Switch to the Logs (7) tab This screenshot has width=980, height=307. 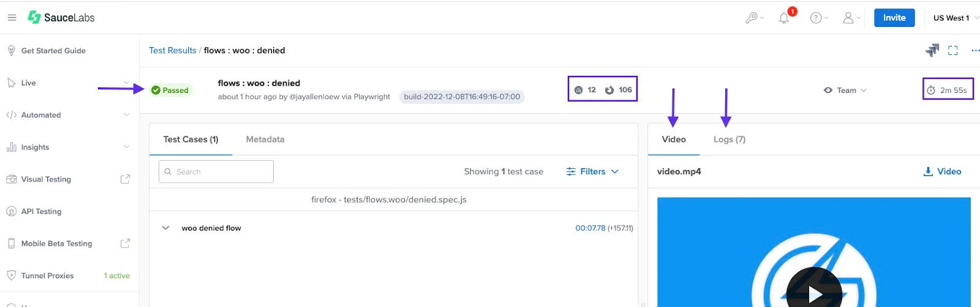point(729,139)
